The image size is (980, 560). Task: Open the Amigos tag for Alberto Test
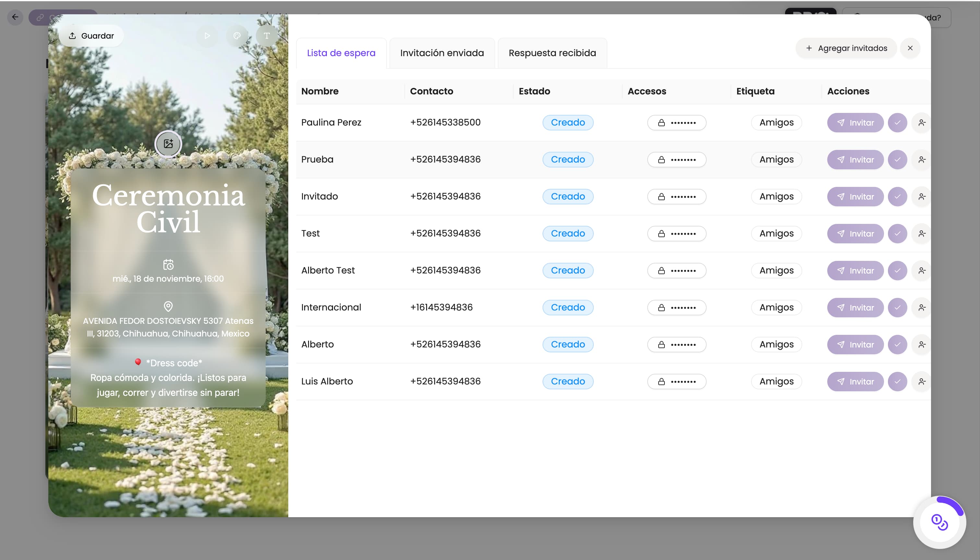(776, 270)
